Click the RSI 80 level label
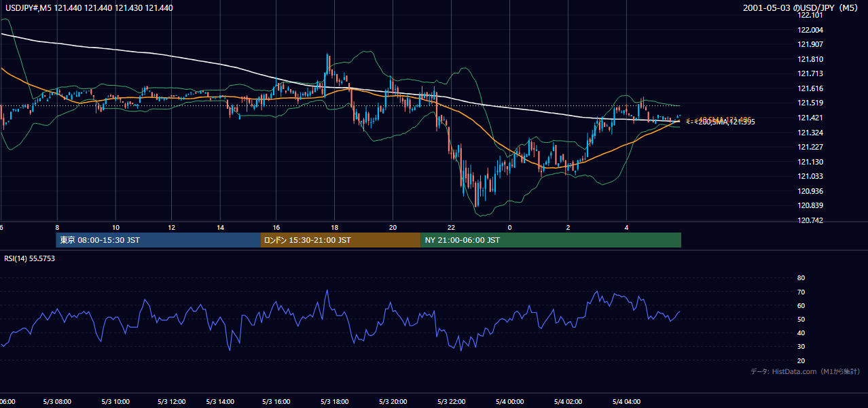Screen dimensions: 868x408 (x=801, y=278)
